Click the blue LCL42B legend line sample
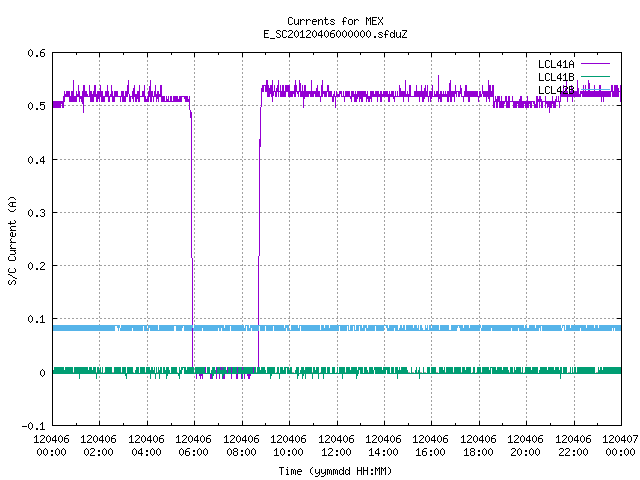 [x=595, y=89]
